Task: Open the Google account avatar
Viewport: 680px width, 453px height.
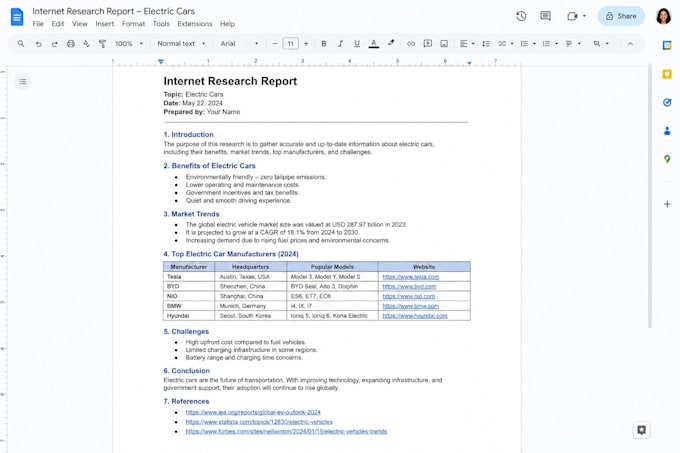Action: 664,16
